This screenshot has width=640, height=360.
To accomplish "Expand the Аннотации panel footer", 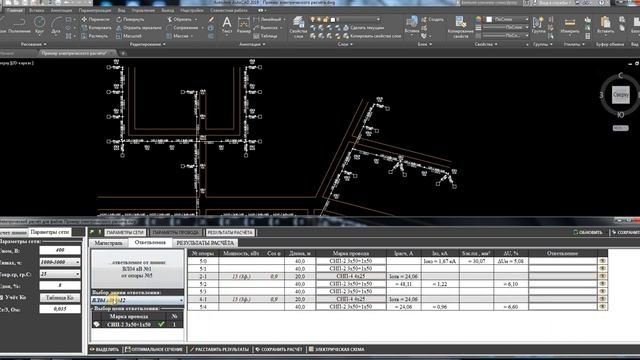I will (x=252, y=44).
